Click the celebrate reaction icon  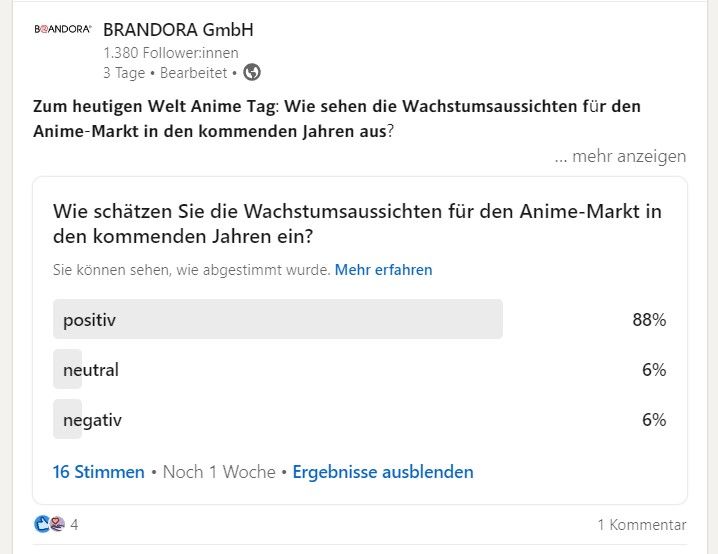tap(57, 524)
